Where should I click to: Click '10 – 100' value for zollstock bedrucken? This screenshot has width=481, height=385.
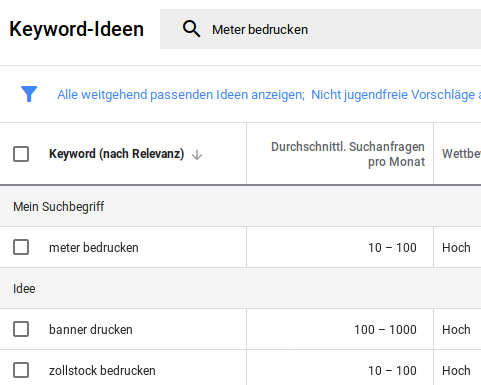pyautogui.click(x=392, y=371)
